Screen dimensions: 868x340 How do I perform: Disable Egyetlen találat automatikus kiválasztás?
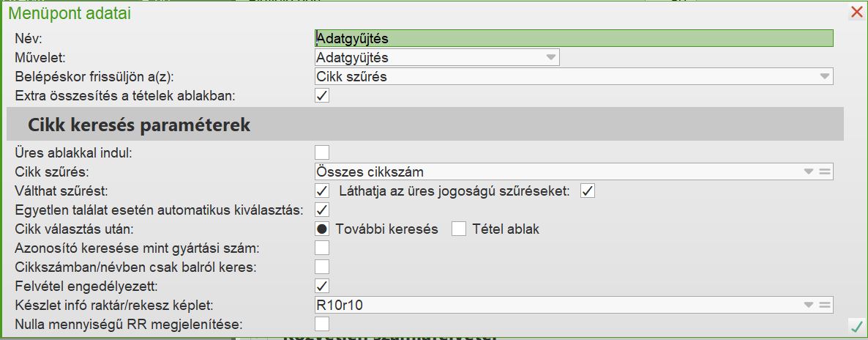pyautogui.click(x=321, y=210)
